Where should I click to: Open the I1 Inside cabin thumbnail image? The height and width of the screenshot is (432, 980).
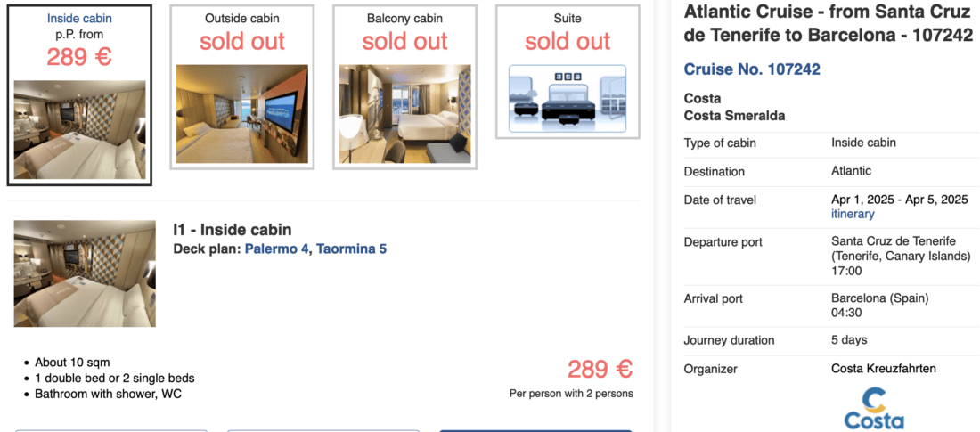85,273
